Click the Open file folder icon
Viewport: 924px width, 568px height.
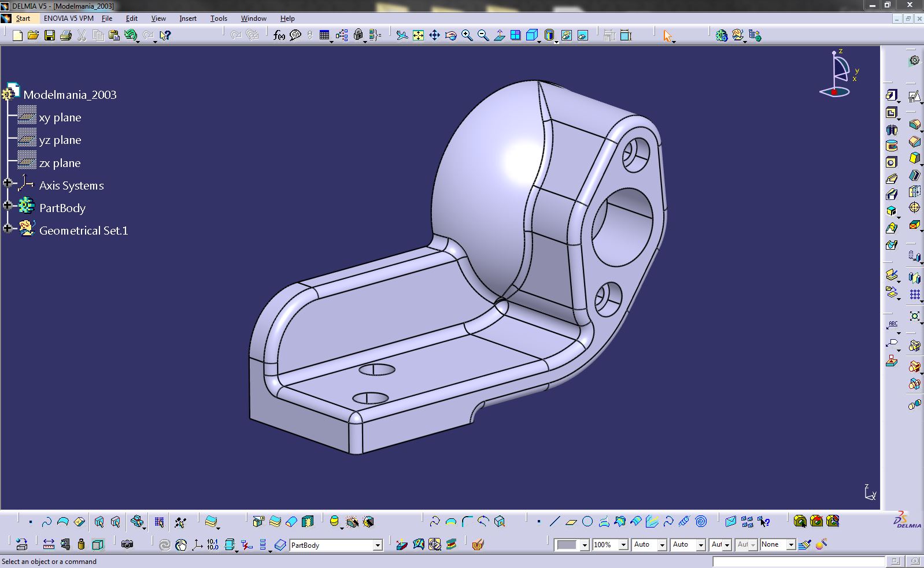coord(33,36)
